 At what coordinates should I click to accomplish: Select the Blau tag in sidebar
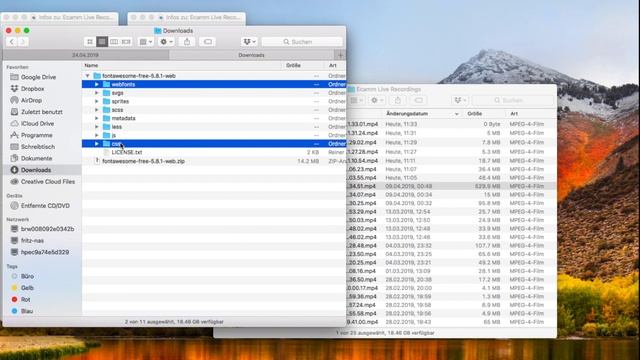click(x=27, y=311)
